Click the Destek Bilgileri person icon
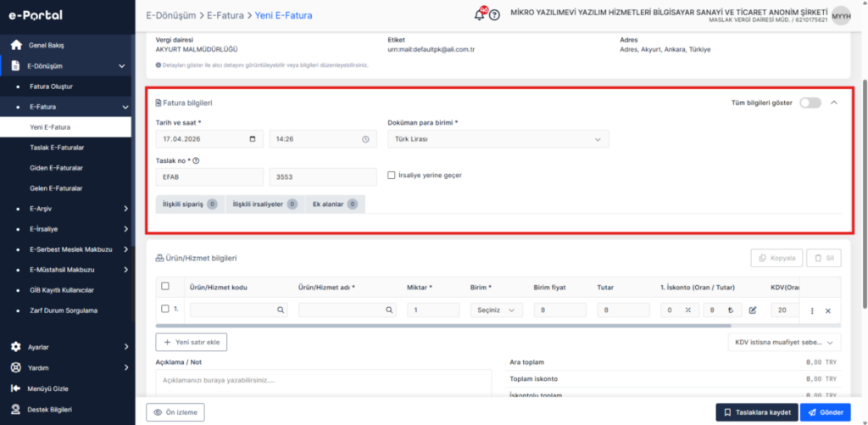The width and height of the screenshot is (868, 425). [16, 410]
